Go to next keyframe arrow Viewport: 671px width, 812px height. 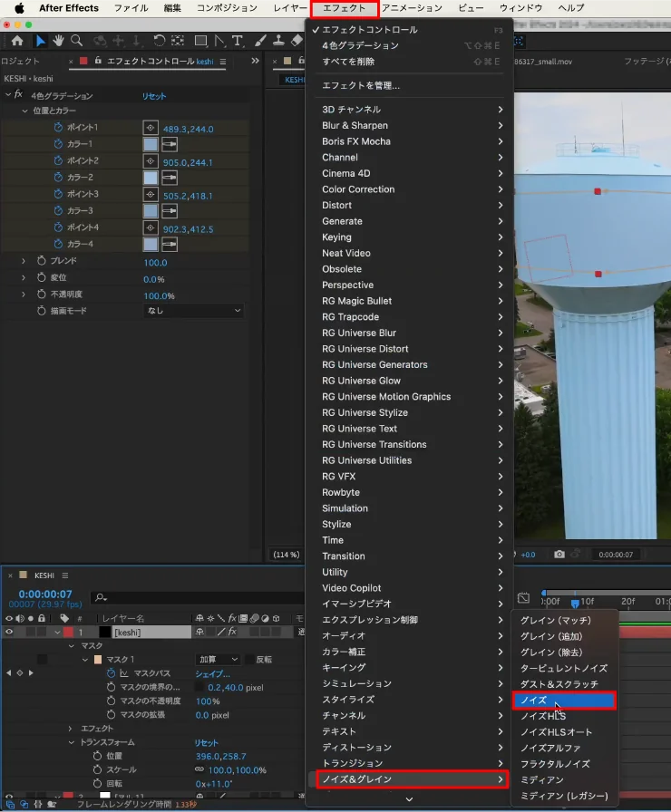click(31, 672)
